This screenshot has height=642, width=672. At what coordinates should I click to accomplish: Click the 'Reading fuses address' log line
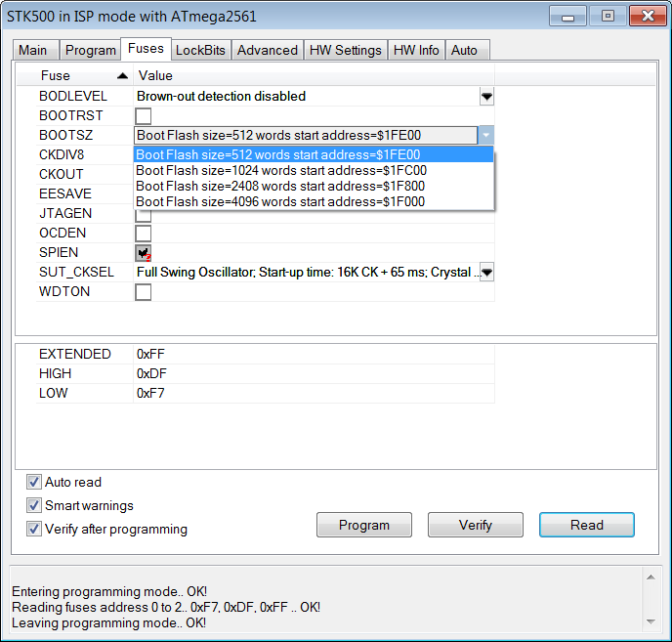click(x=166, y=607)
